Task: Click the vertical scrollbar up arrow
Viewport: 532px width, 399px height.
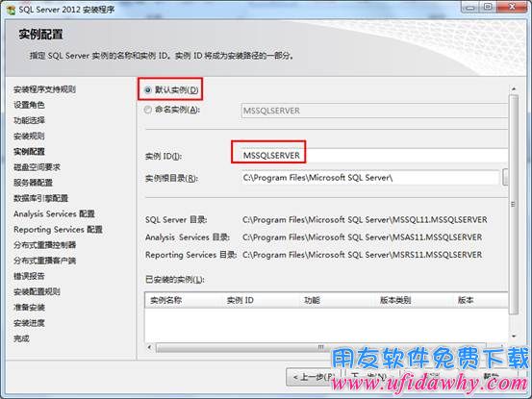Action: [514, 88]
